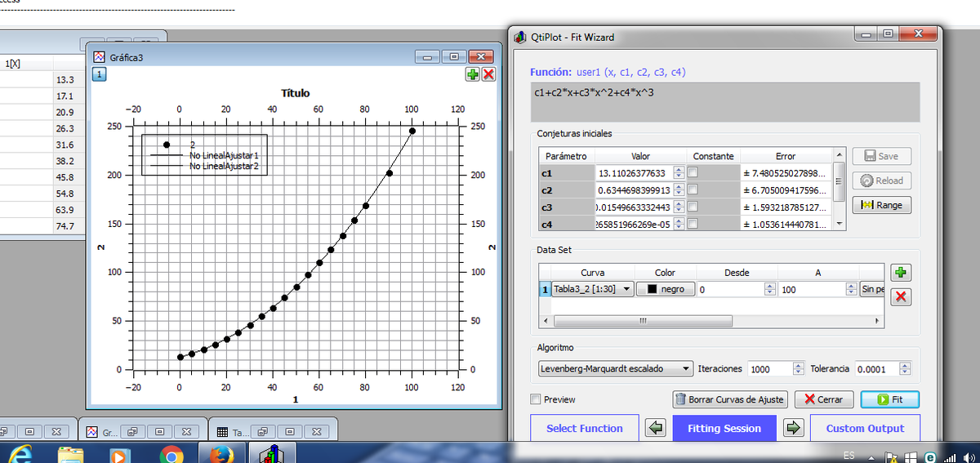Switch to the Fitting Session tab
980x463 pixels.
724,428
